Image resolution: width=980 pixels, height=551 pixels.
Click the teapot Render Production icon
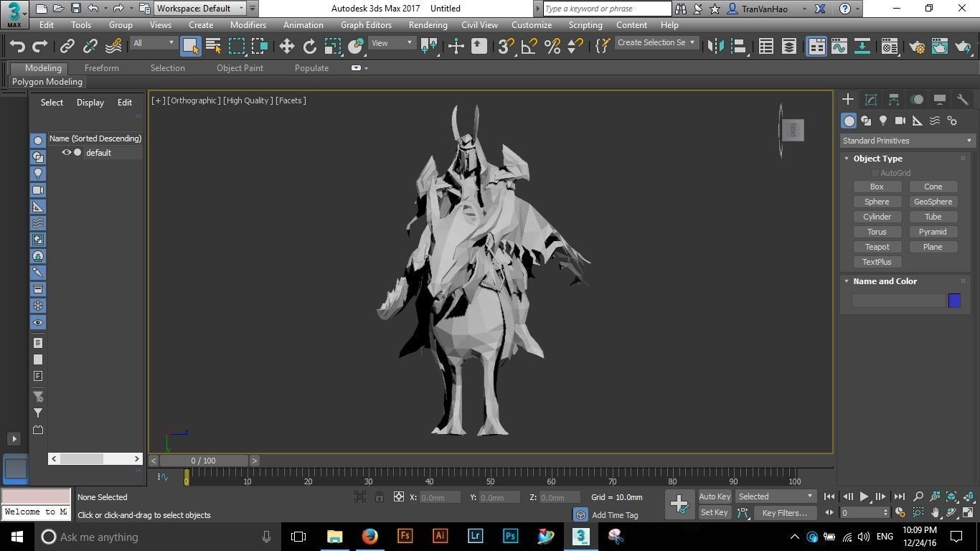963,46
